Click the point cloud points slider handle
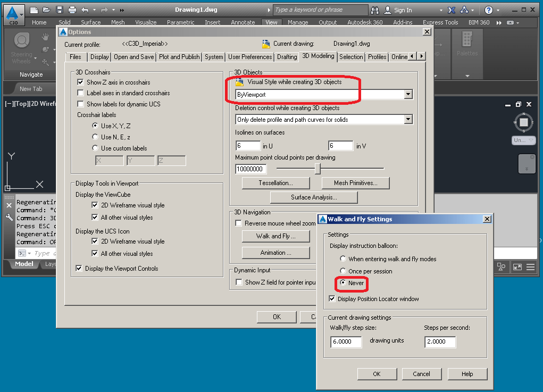The image size is (543, 392). pos(318,169)
